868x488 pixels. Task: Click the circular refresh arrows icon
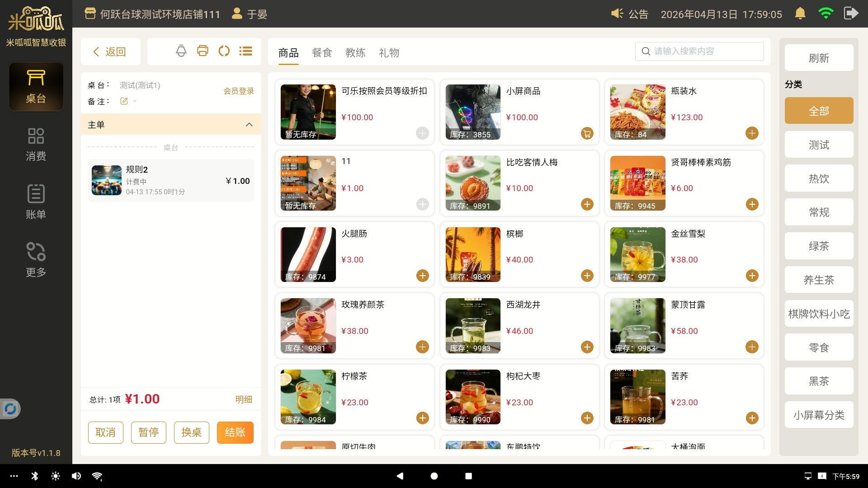(224, 51)
